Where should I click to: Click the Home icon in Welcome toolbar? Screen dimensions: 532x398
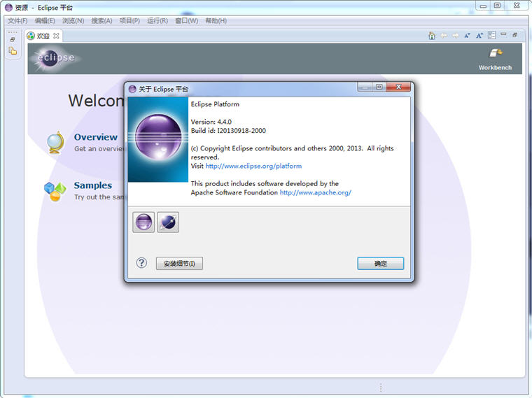coord(432,36)
